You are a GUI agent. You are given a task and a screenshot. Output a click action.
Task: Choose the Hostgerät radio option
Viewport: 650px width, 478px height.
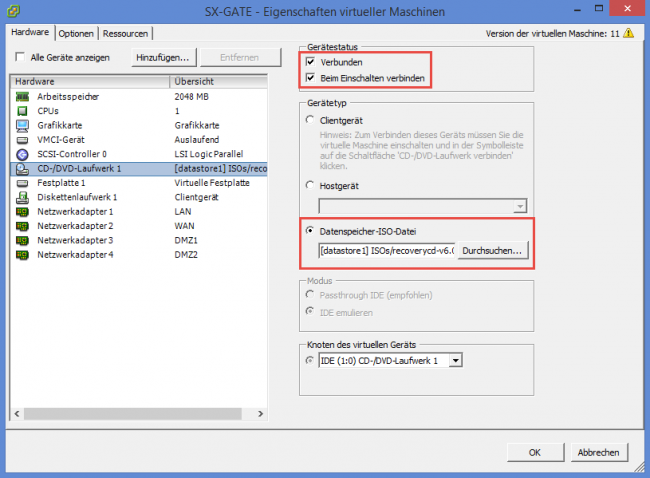pyautogui.click(x=310, y=185)
